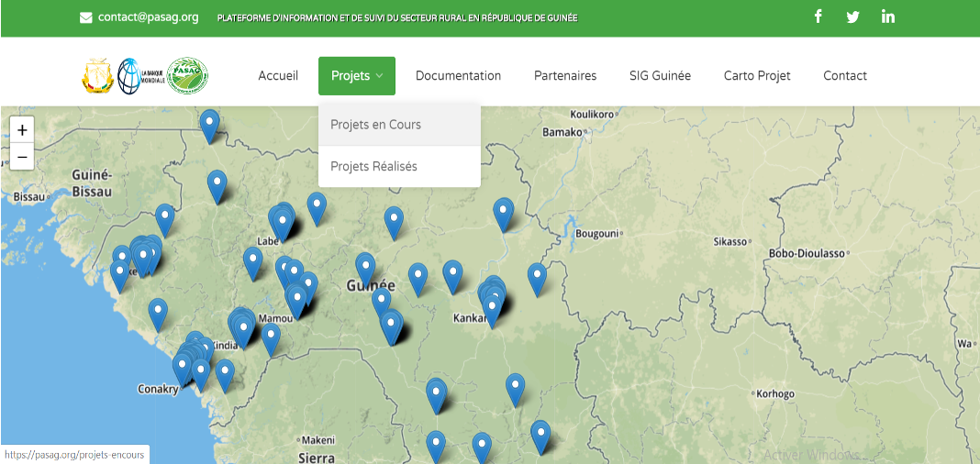
Task: Open the Partenaires page
Action: (565, 76)
